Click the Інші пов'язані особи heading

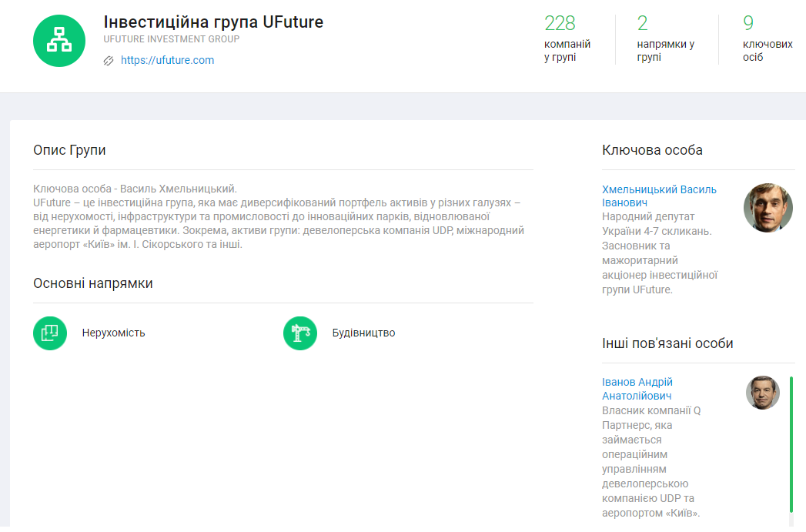click(667, 343)
